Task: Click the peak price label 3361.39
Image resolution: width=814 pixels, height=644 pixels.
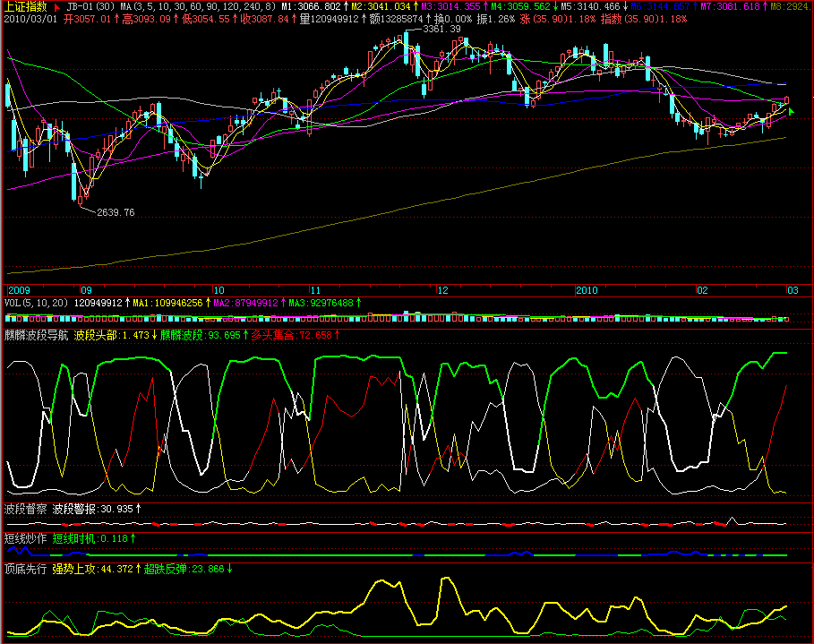Action: click(x=441, y=29)
